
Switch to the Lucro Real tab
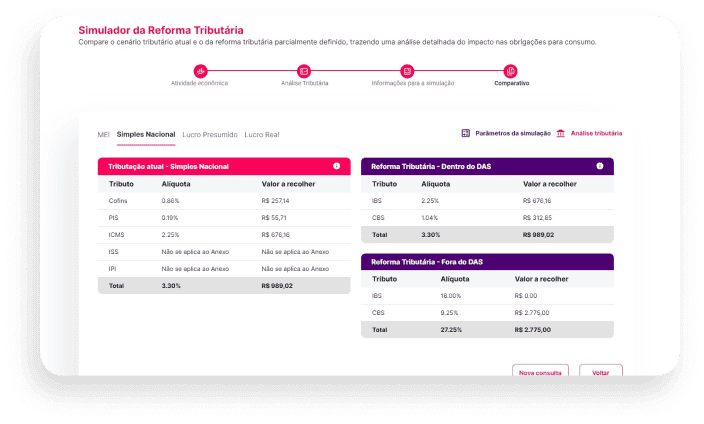point(262,134)
